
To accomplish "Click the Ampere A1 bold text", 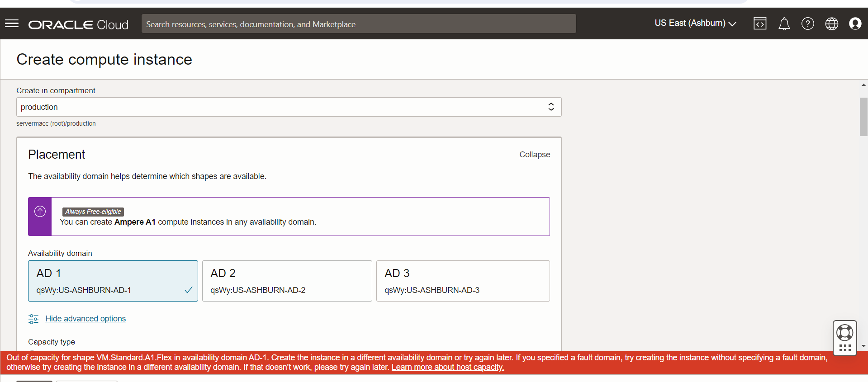I will (135, 222).
